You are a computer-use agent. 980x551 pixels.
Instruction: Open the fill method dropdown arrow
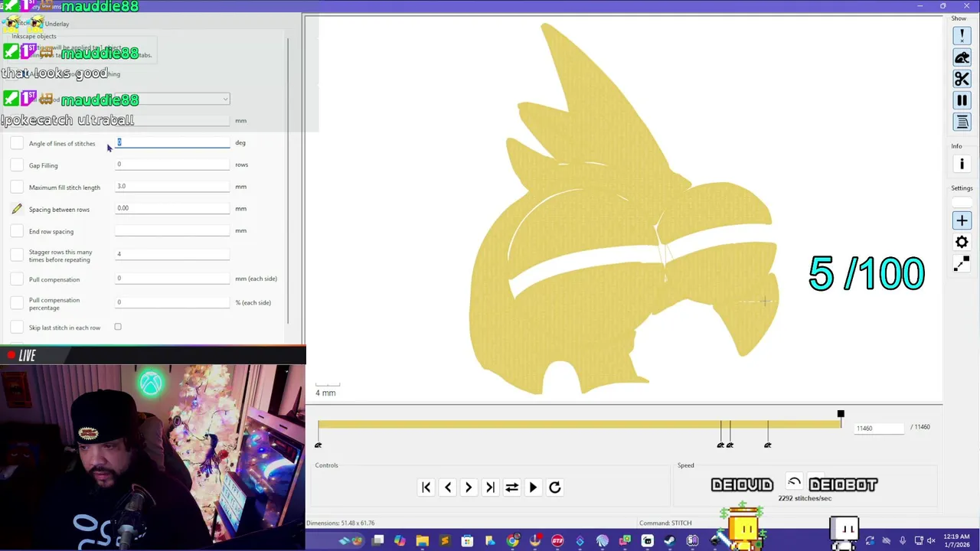click(225, 99)
